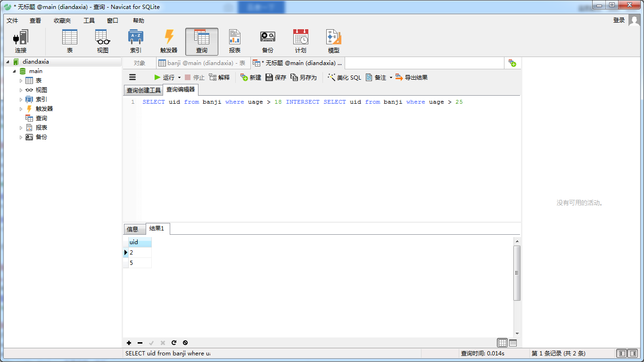Switch to grid view

pos(502,343)
